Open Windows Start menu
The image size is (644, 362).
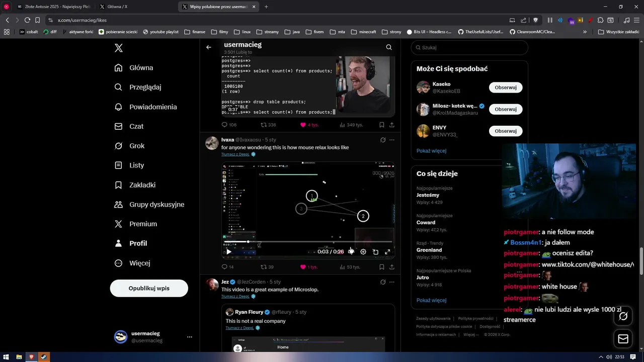(x=6, y=357)
